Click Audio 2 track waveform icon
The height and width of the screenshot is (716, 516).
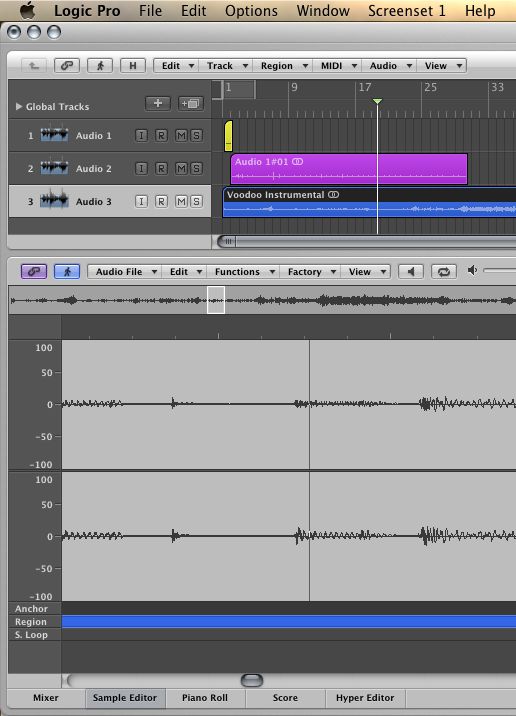point(54,168)
